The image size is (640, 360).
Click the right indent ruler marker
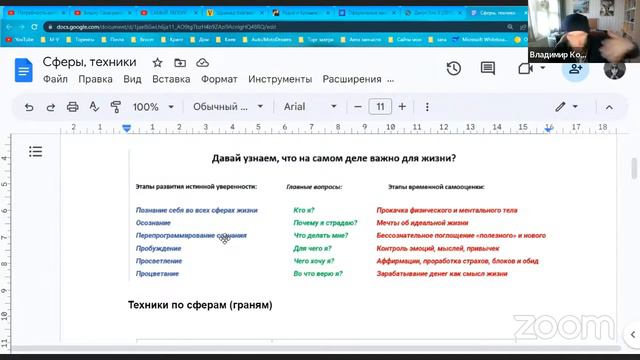(x=549, y=129)
